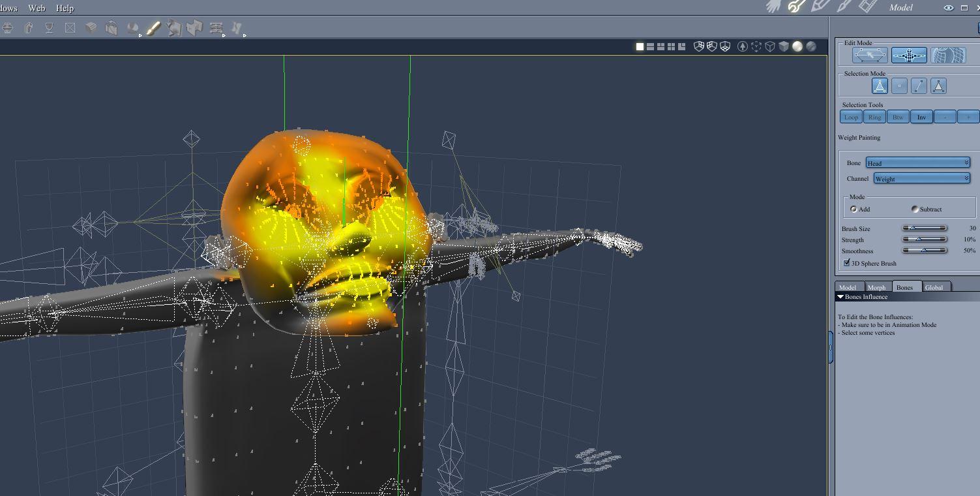Viewport: 980px width, 496px height.
Task: Click the Loop selection button
Action: pos(851,117)
